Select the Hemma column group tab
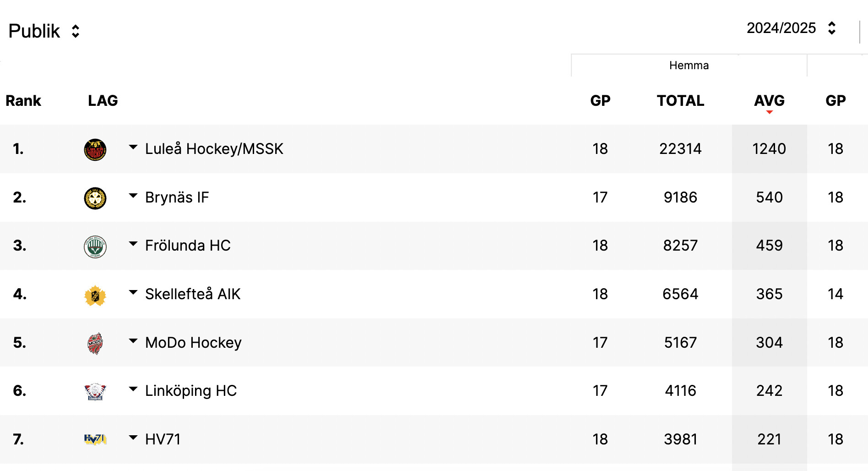This screenshot has width=868, height=471. pyautogui.click(x=689, y=66)
